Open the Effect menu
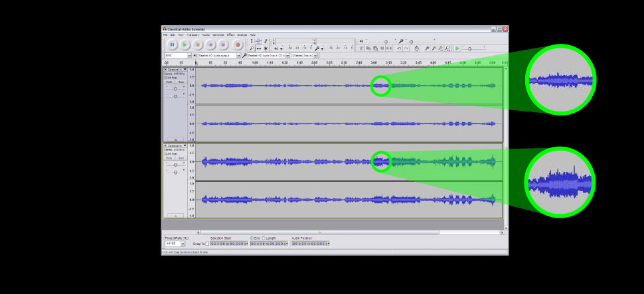The width and height of the screenshot is (644, 294). tap(230, 35)
